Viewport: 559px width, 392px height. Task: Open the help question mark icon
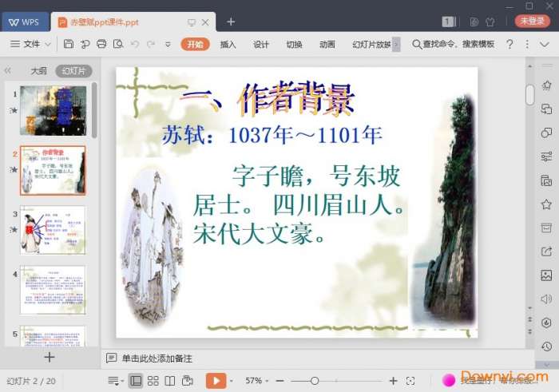tap(509, 44)
